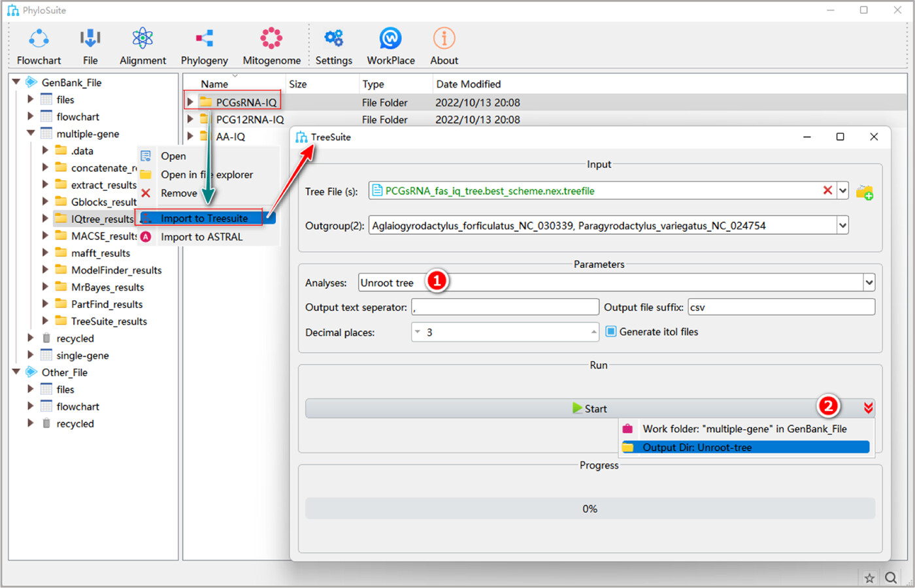Viewport: 915px width, 588px height.
Task: Click the work folder bag icon
Action: 627,429
